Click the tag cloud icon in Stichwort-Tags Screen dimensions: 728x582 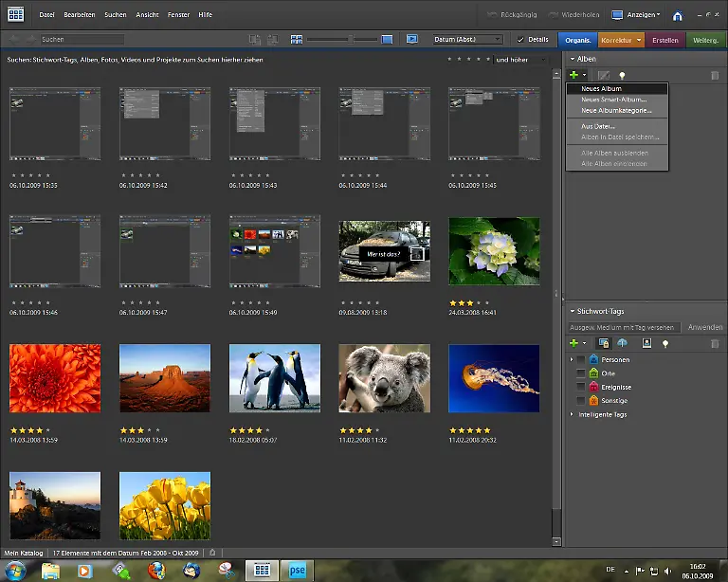pos(623,343)
